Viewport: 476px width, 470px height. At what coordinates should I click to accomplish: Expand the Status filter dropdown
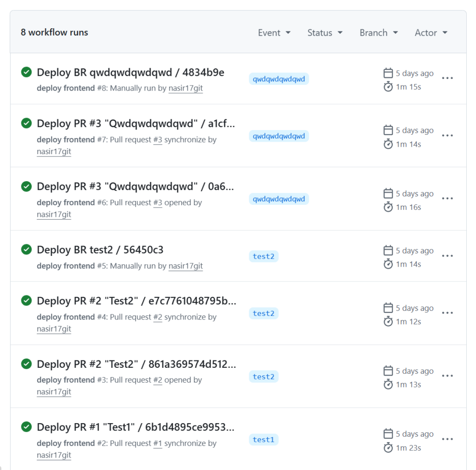[325, 33]
